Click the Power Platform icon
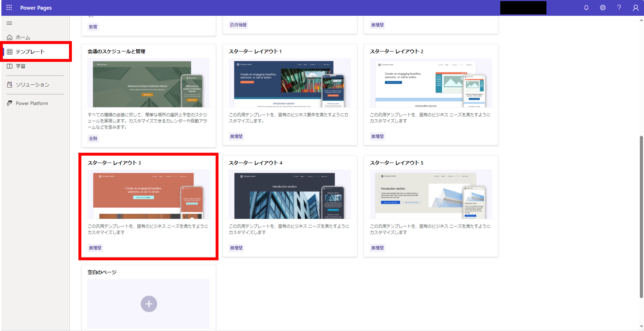Viewport: 644px width, 331px height. tap(10, 103)
